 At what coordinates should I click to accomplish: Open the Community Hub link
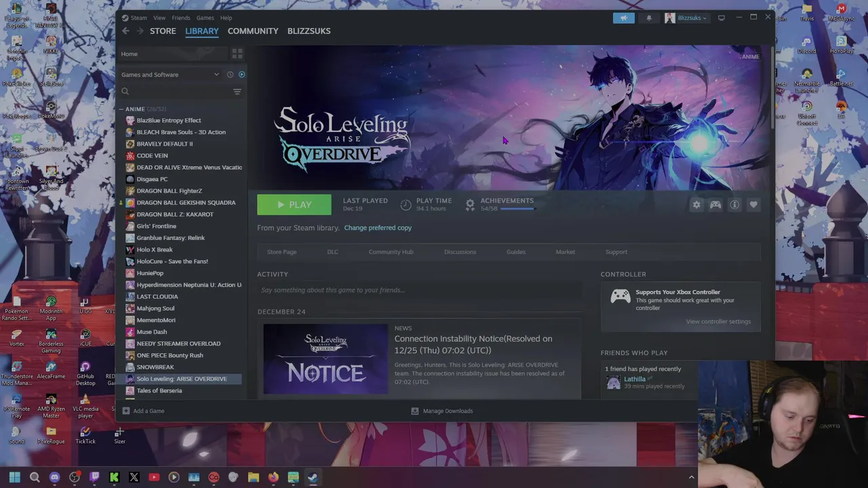(391, 252)
